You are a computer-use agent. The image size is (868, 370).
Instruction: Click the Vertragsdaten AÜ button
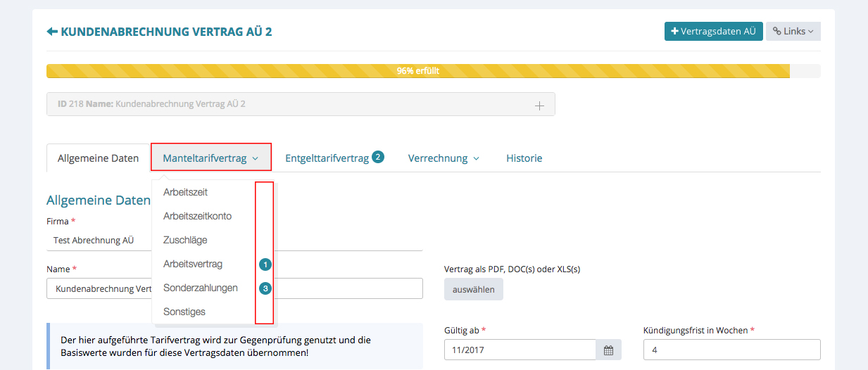[713, 32]
